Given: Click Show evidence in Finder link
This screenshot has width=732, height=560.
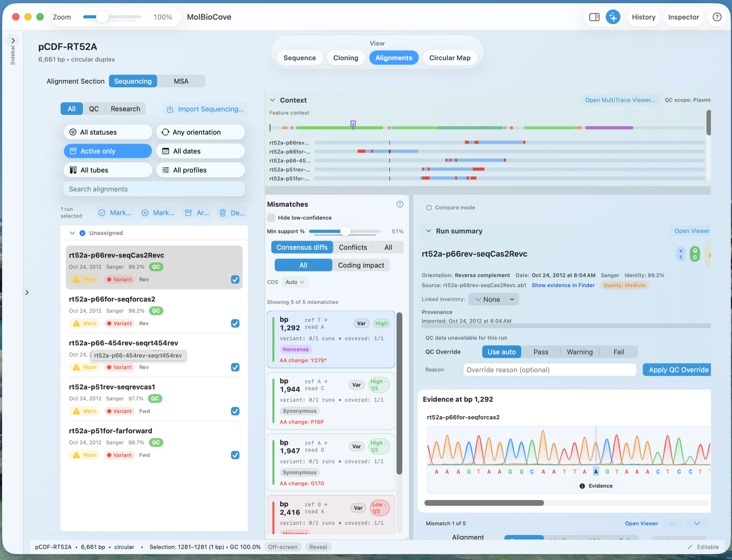Looking at the screenshot, I should [563, 285].
